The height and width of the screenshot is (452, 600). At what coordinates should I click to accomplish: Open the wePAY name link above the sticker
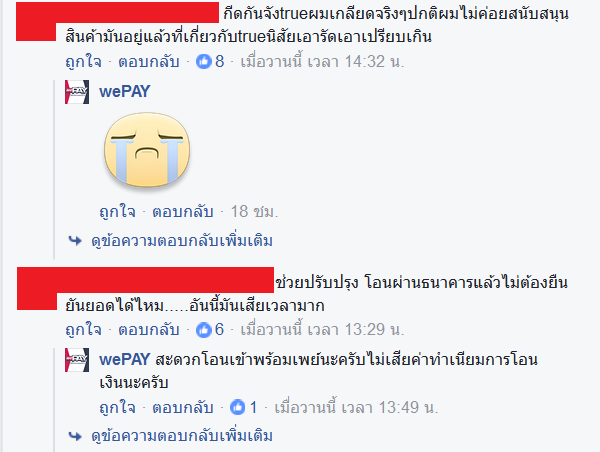pyautogui.click(x=125, y=91)
